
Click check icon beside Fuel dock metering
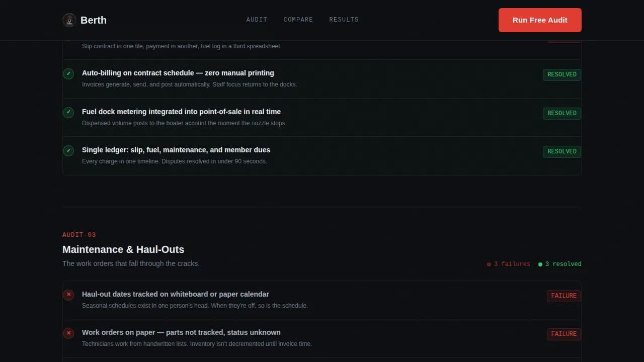68,113
